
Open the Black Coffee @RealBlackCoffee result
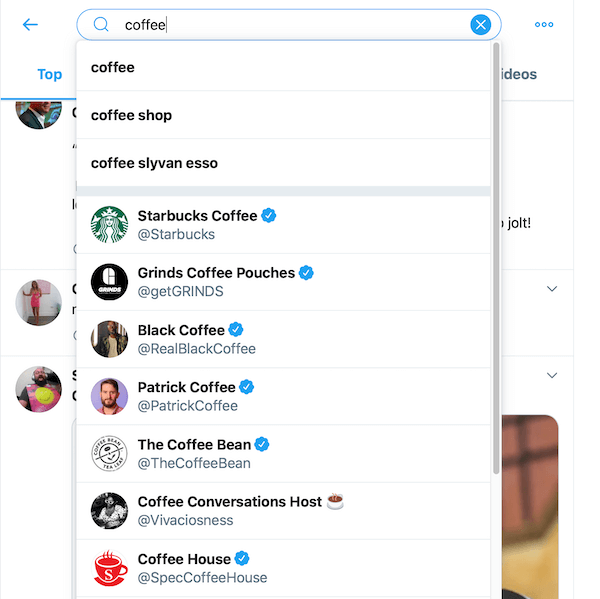(x=283, y=339)
